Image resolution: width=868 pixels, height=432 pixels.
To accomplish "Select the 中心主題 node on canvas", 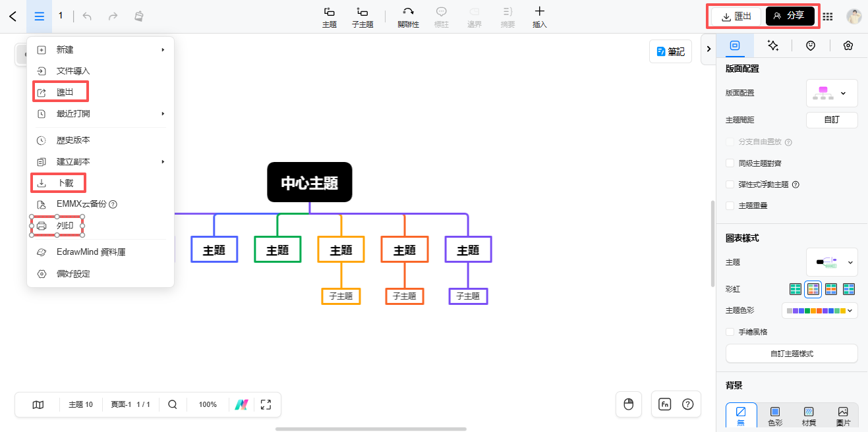I will click(x=309, y=182).
